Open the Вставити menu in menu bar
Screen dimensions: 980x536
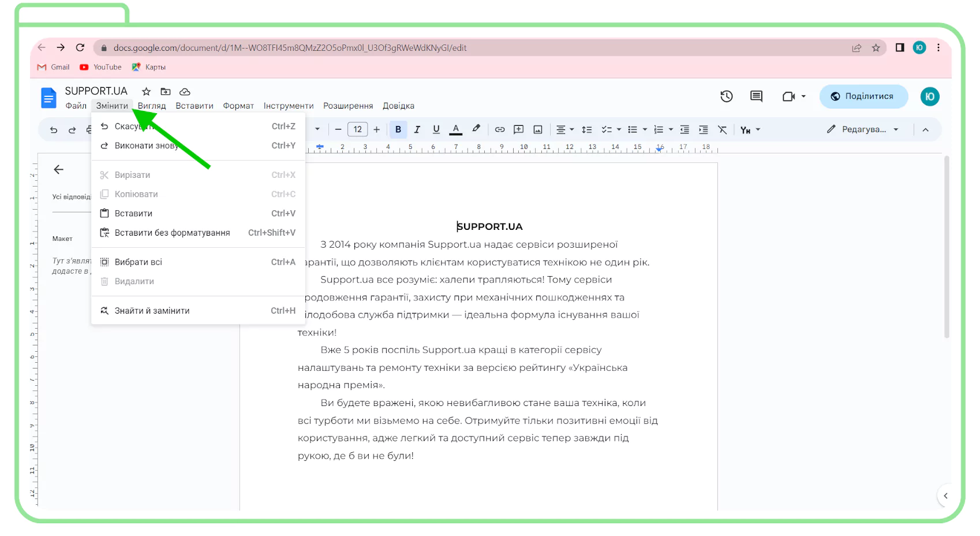(194, 106)
